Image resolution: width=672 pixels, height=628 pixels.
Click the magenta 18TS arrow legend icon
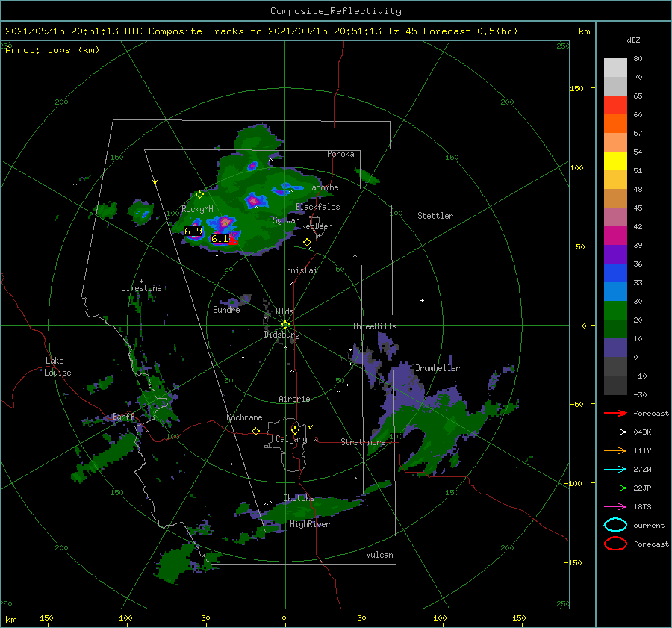click(615, 507)
